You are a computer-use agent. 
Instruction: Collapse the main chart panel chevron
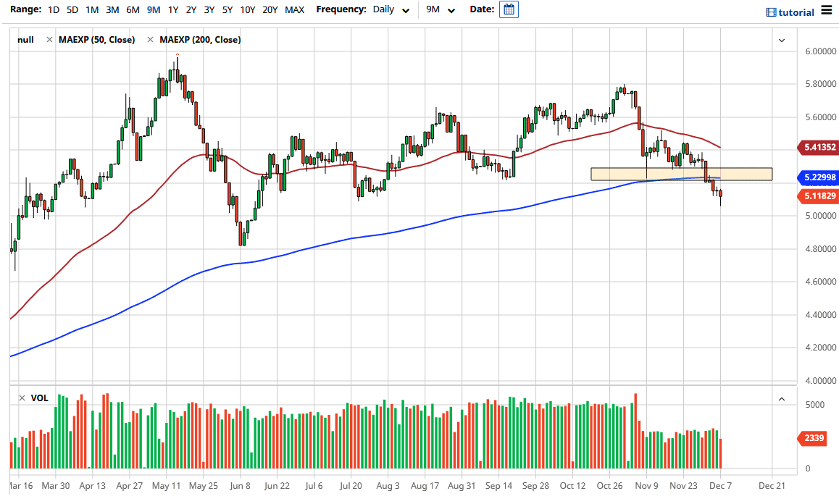coord(782,41)
